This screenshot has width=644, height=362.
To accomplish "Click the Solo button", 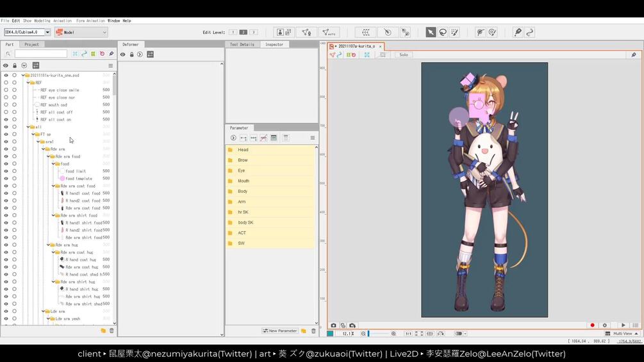I will coord(404,54).
